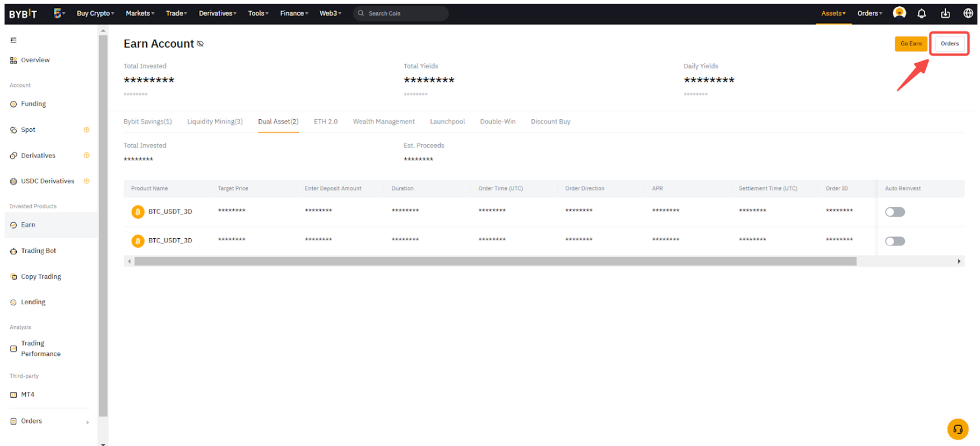
Task: Open the user profile avatar
Action: tap(899, 13)
